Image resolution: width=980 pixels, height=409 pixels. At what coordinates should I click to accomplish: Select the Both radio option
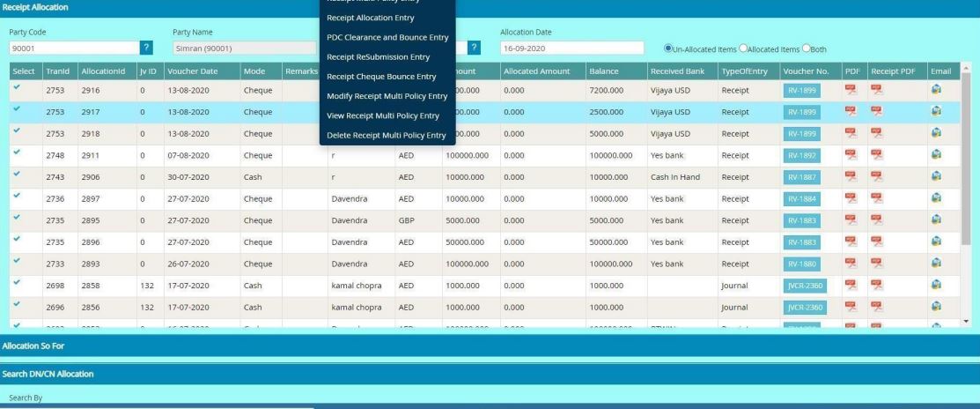[806, 48]
